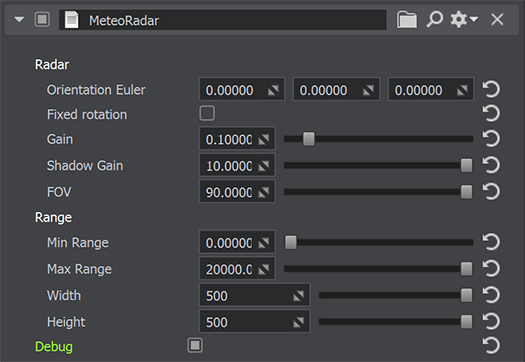Reset the Debug setting
The height and width of the screenshot is (362, 525).
click(491, 345)
